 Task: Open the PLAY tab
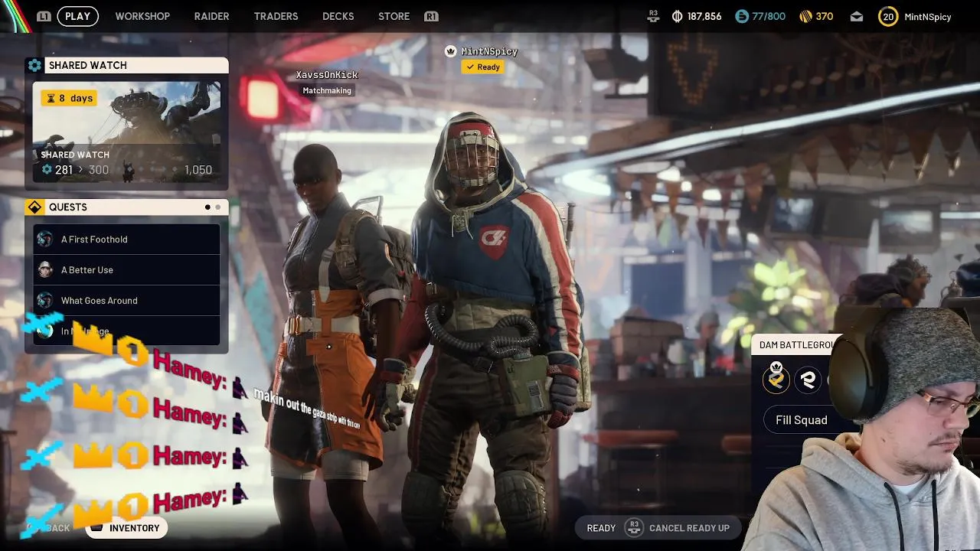click(77, 16)
